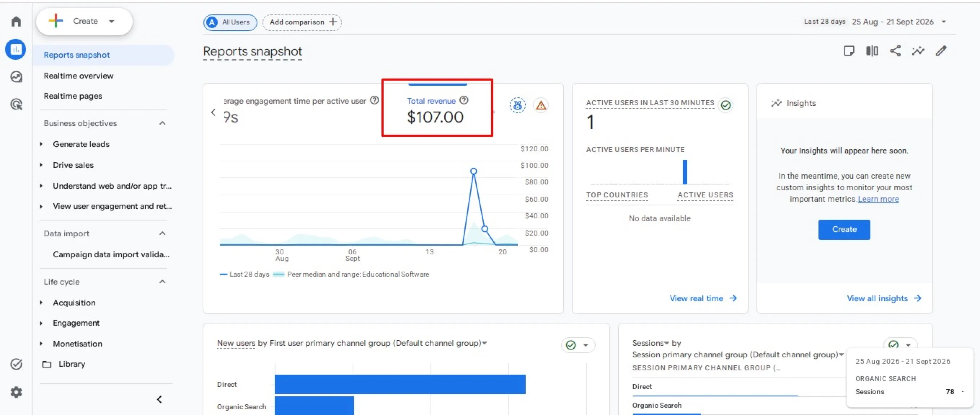Image resolution: width=980 pixels, height=415 pixels.
Task: Click help icon next to Total revenue
Action: [x=463, y=101]
